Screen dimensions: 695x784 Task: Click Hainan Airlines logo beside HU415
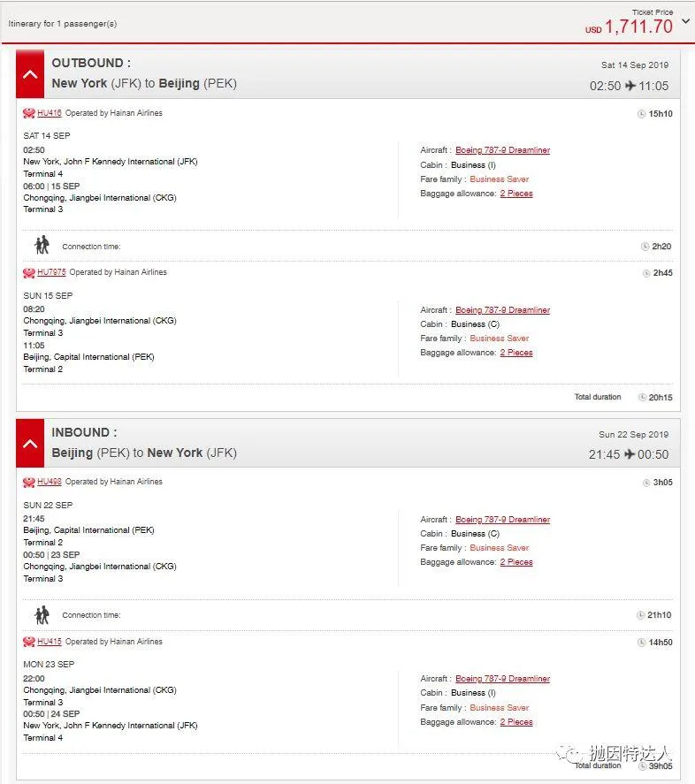(29, 642)
